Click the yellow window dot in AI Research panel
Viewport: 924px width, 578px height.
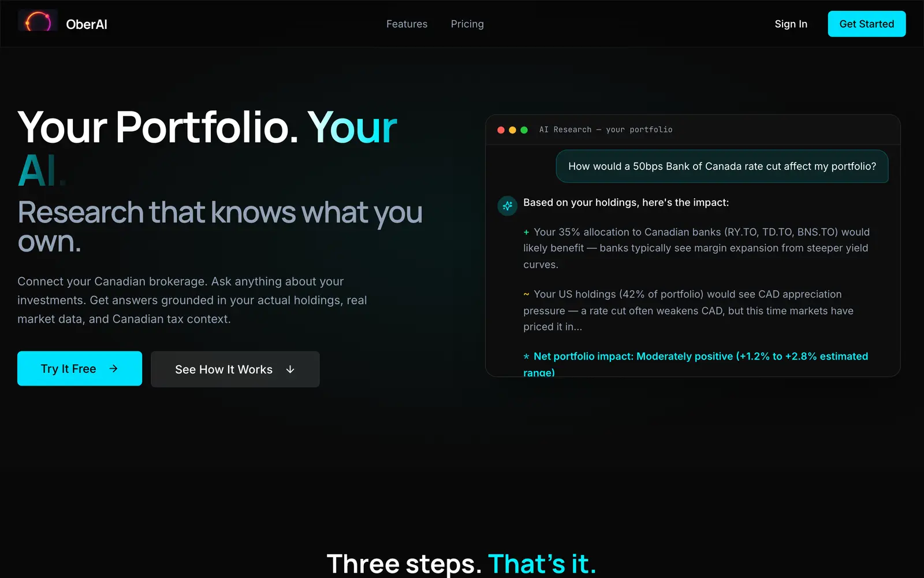(x=512, y=130)
